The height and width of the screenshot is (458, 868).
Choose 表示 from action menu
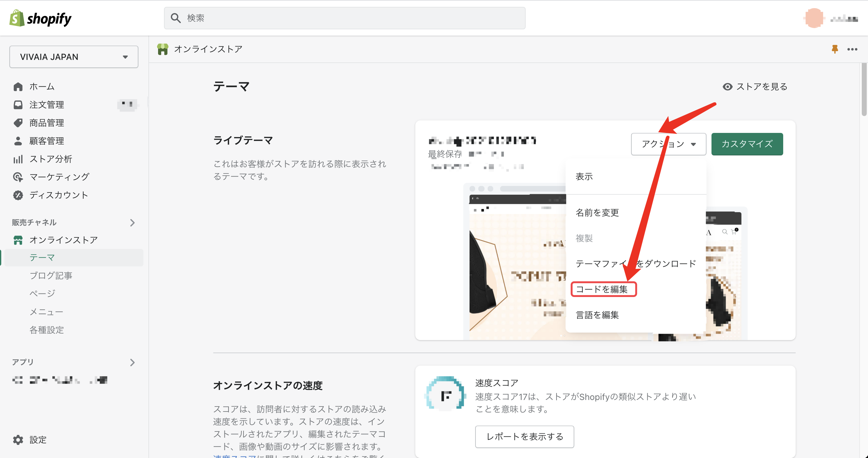[x=584, y=177]
